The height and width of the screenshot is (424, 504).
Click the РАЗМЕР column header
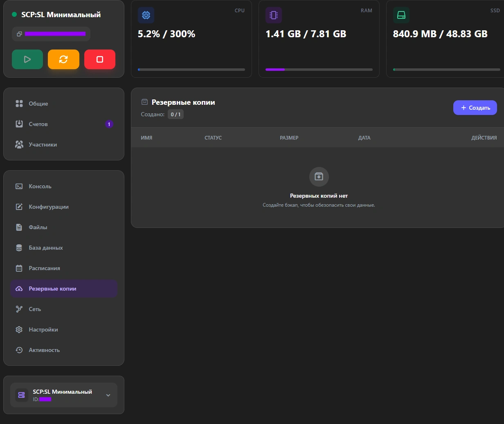coord(289,138)
